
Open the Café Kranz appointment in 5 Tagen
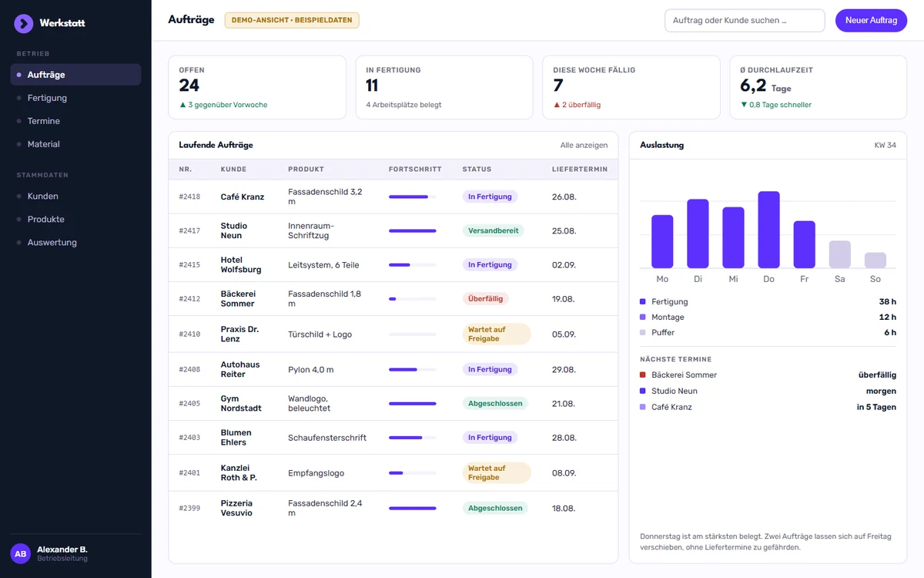pyautogui.click(x=768, y=407)
